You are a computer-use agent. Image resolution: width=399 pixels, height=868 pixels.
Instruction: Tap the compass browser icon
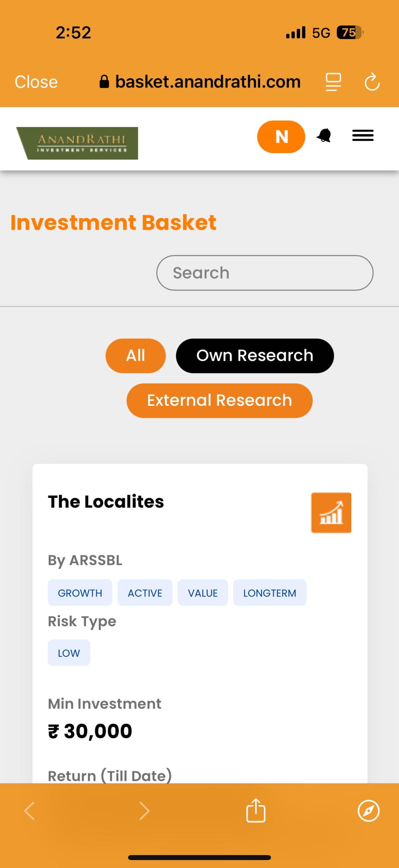(x=368, y=811)
